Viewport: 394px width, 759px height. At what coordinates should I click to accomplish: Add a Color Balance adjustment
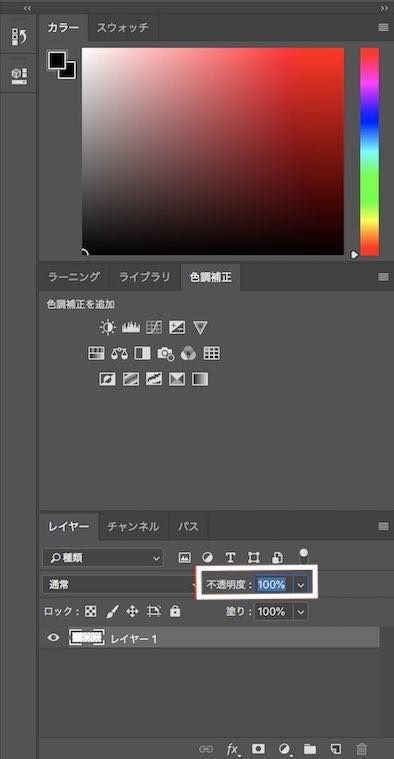tap(119, 353)
